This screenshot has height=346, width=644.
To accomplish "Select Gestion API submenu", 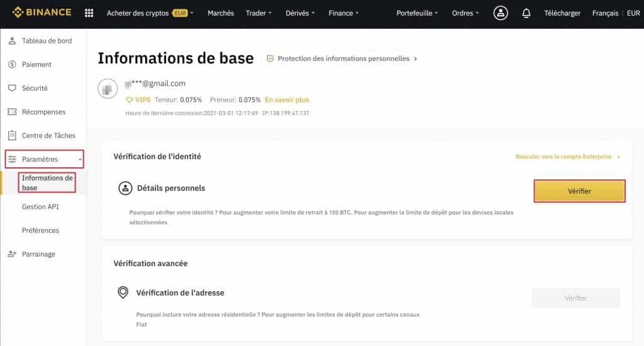I will (40, 207).
